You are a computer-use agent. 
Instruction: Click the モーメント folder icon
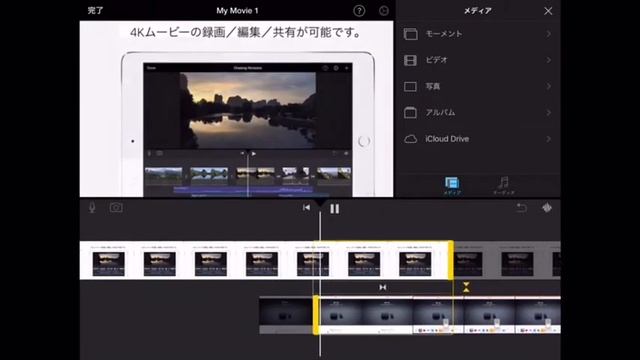click(410, 34)
